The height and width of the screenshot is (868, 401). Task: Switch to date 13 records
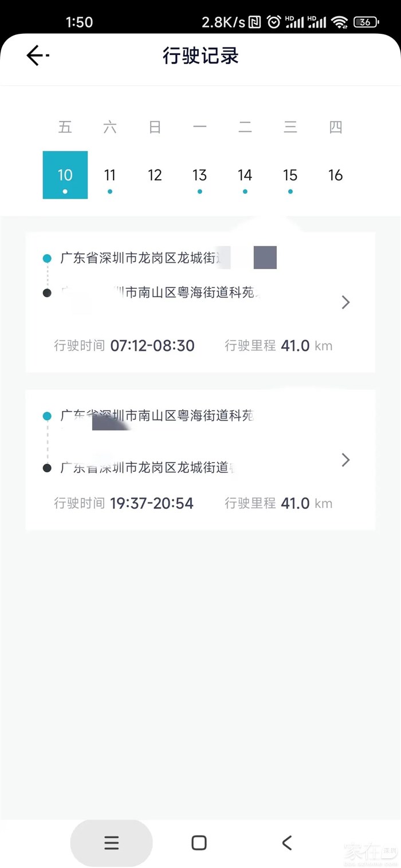[199, 175]
